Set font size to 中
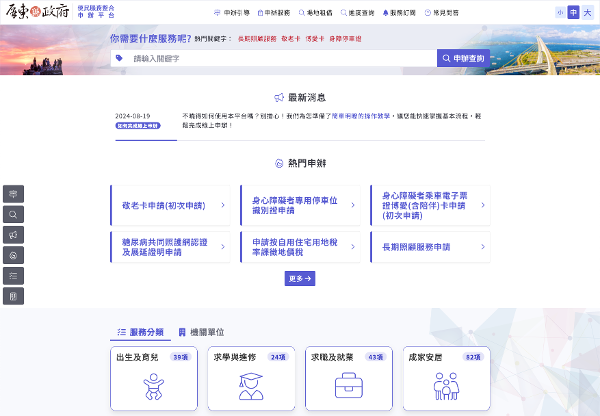The width and height of the screenshot is (600, 416). point(573,13)
